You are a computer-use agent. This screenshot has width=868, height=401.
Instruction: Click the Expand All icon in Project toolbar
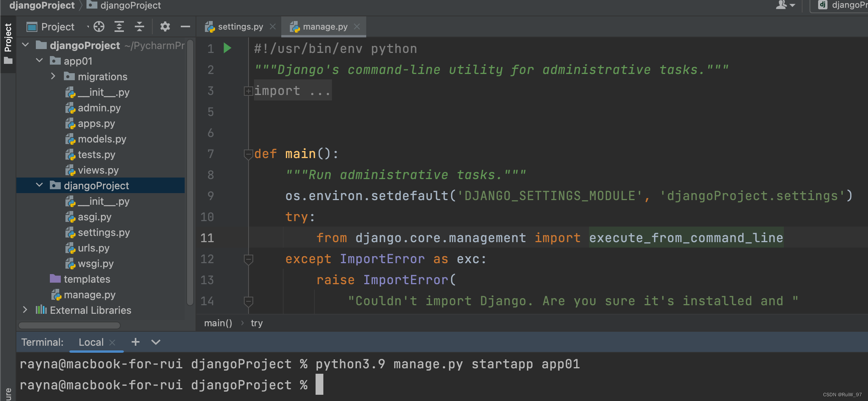pyautogui.click(x=119, y=26)
